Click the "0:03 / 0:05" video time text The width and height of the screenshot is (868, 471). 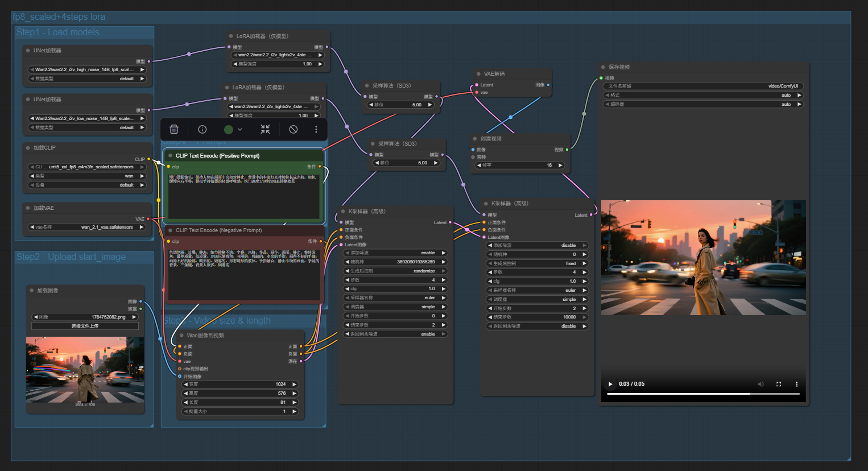[x=631, y=384]
